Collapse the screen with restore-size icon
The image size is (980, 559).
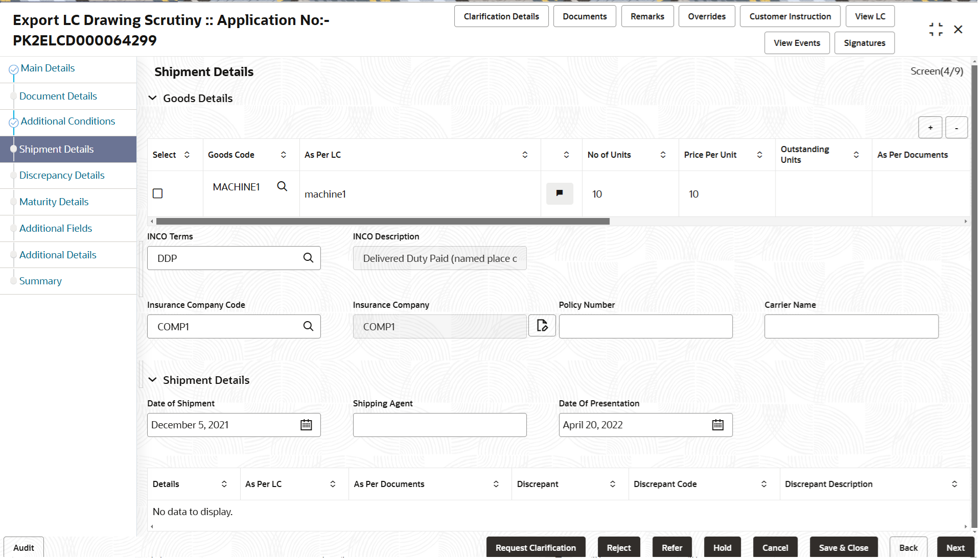[x=936, y=30]
